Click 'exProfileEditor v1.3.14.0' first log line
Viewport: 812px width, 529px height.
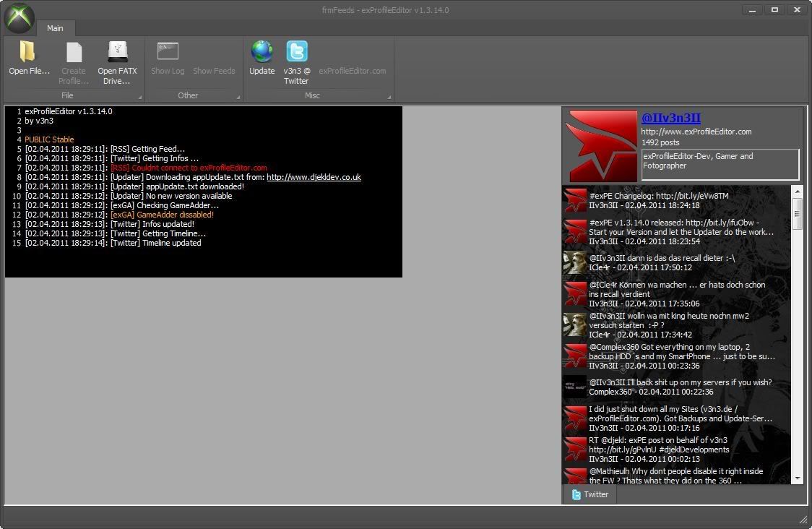(69, 111)
